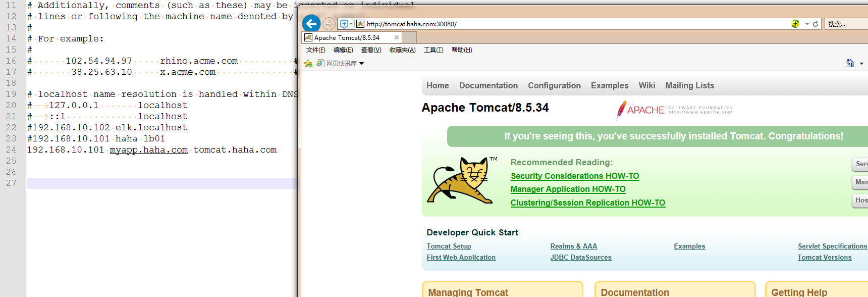Viewport: 868px width, 297px height.
Task: Click the highlighted empty line 27 in editor
Action: coord(161,183)
